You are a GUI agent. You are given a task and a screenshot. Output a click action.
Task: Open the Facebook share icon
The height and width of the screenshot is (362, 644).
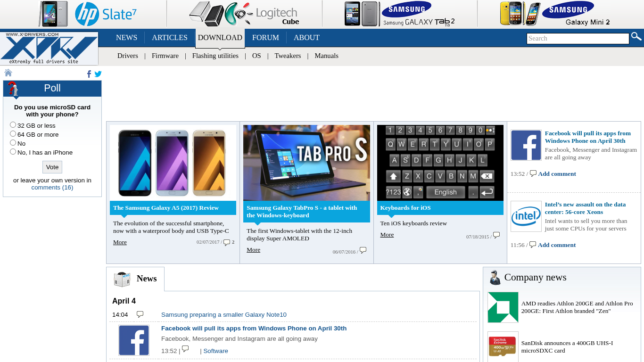click(89, 74)
